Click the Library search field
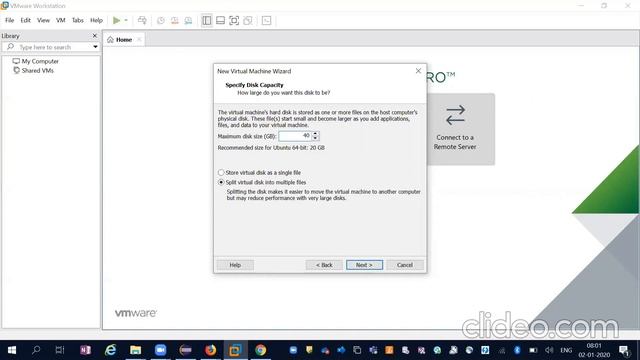Screen dimensions: 640x360 click(x=51, y=47)
